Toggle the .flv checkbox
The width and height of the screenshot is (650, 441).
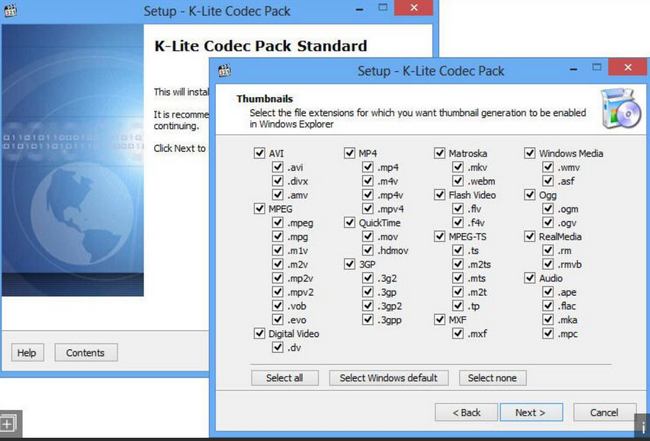[458, 209]
